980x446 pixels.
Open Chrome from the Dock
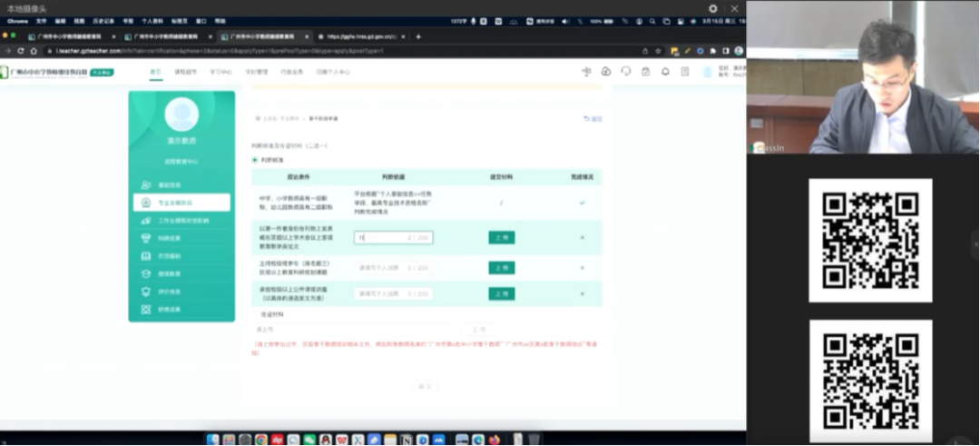261,440
